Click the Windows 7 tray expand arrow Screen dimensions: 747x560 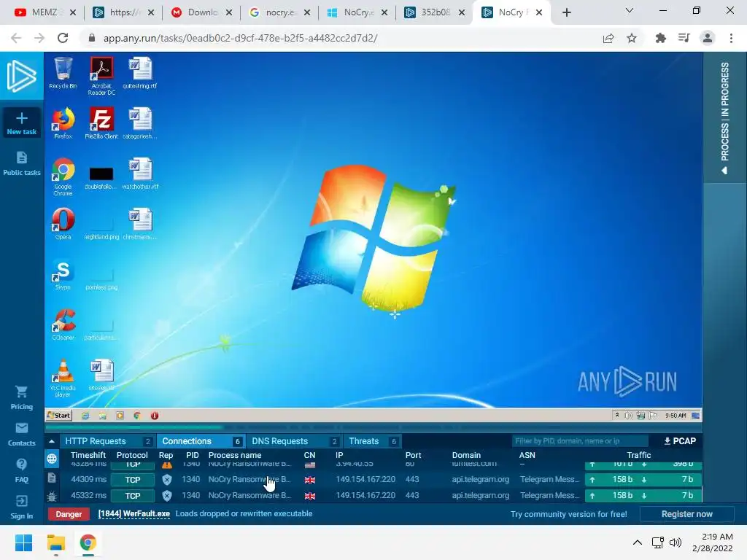tap(617, 415)
